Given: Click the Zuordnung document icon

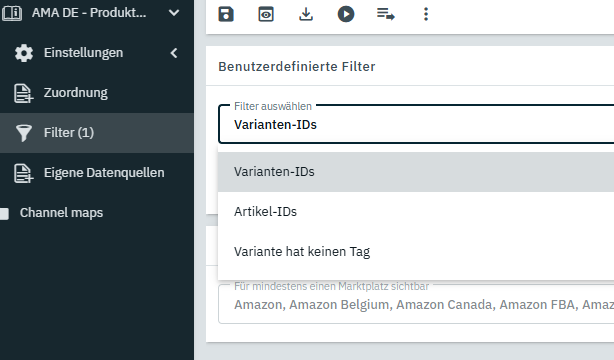Looking at the screenshot, I should [x=23, y=93].
